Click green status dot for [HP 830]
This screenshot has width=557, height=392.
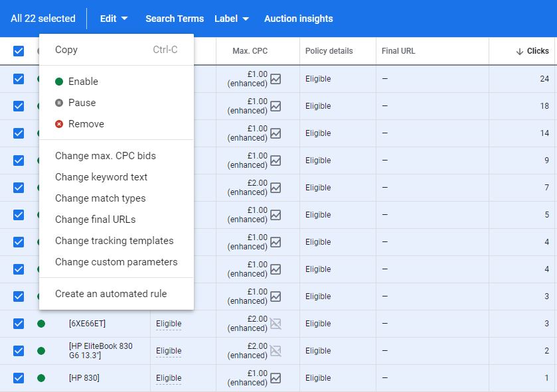tap(41, 378)
